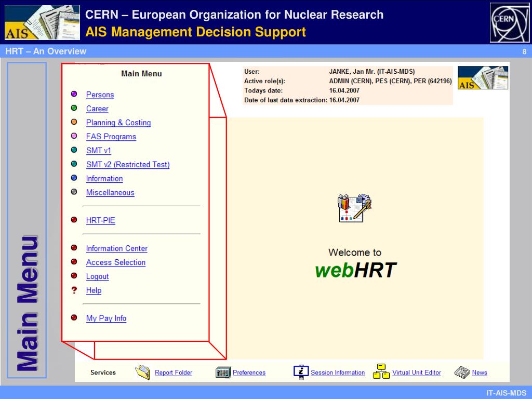Open the SMT v1 link

99,150
